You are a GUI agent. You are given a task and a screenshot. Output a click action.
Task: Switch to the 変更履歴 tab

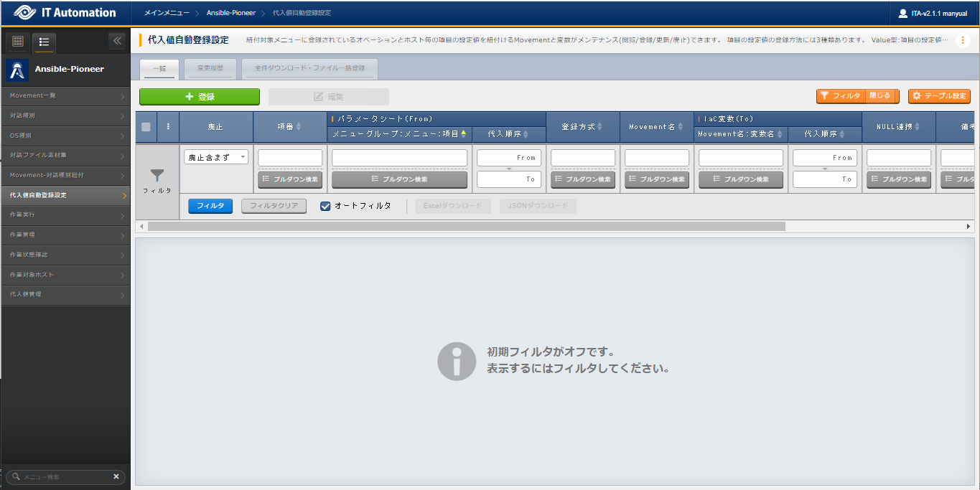tap(210, 68)
